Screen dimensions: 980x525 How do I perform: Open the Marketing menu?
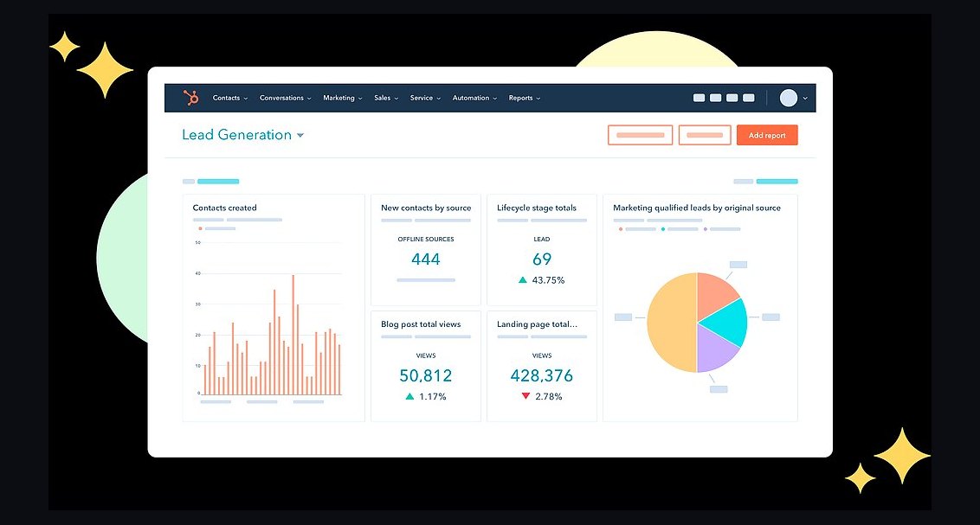pyautogui.click(x=343, y=98)
